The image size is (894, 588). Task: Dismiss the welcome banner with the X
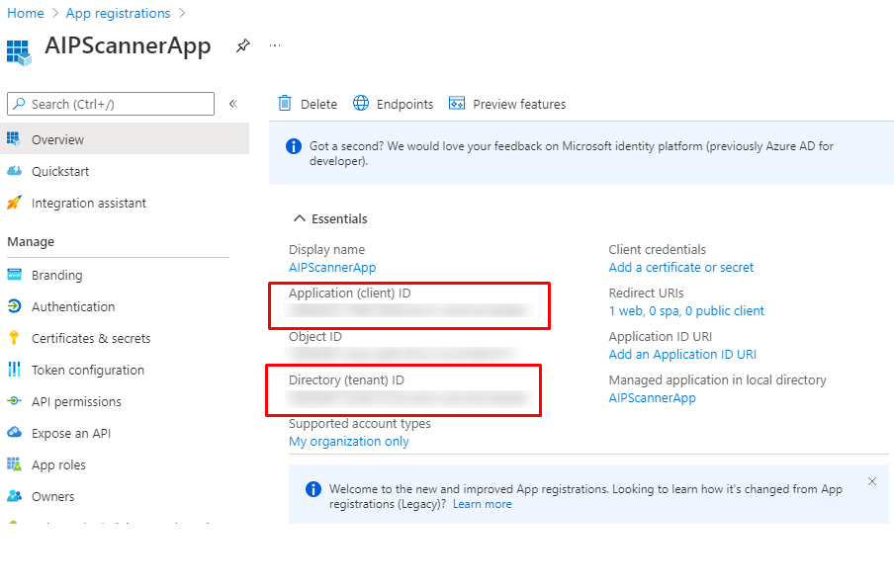click(871, 481)
